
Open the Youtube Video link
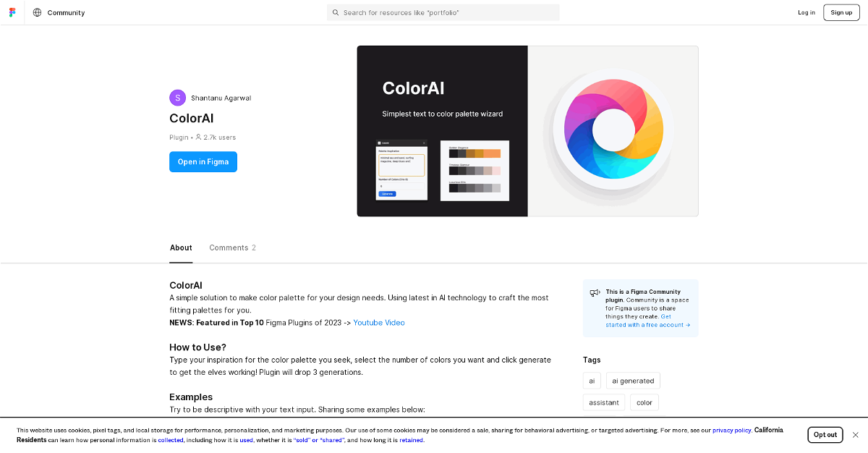(x=379, y=323)
